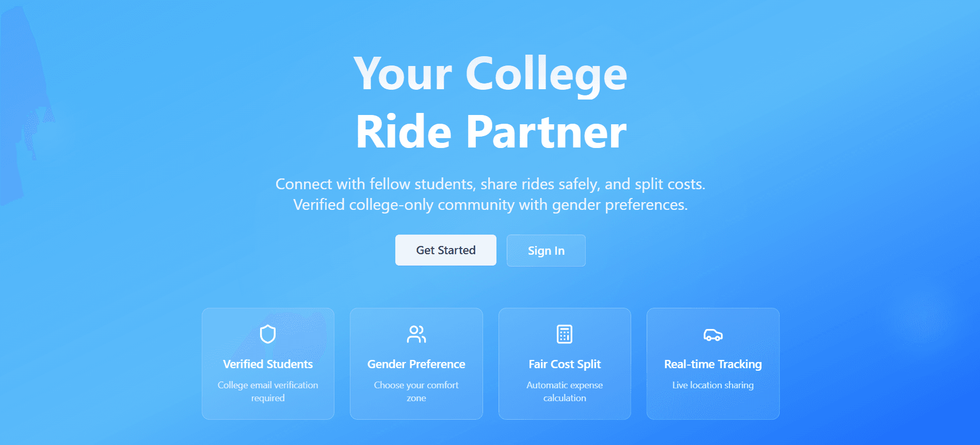Select the Real-time Tracking feature card

(713, 364)
